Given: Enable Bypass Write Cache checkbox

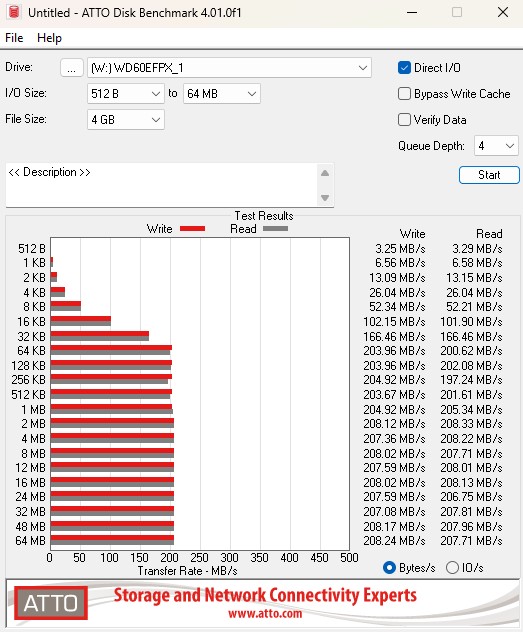Looking at the screenshot, I should pos(404,94).
